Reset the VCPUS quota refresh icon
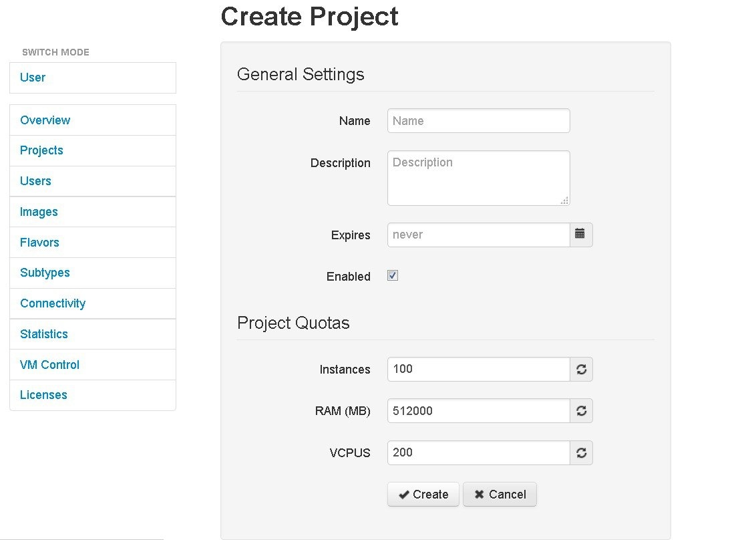756x540 pixels. click(x=581, y=452)
